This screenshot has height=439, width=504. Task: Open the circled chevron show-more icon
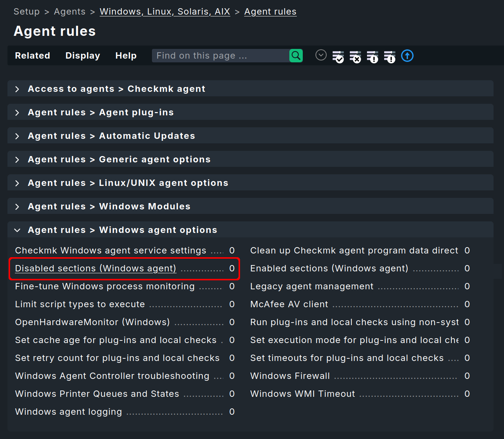pos(321,55)
